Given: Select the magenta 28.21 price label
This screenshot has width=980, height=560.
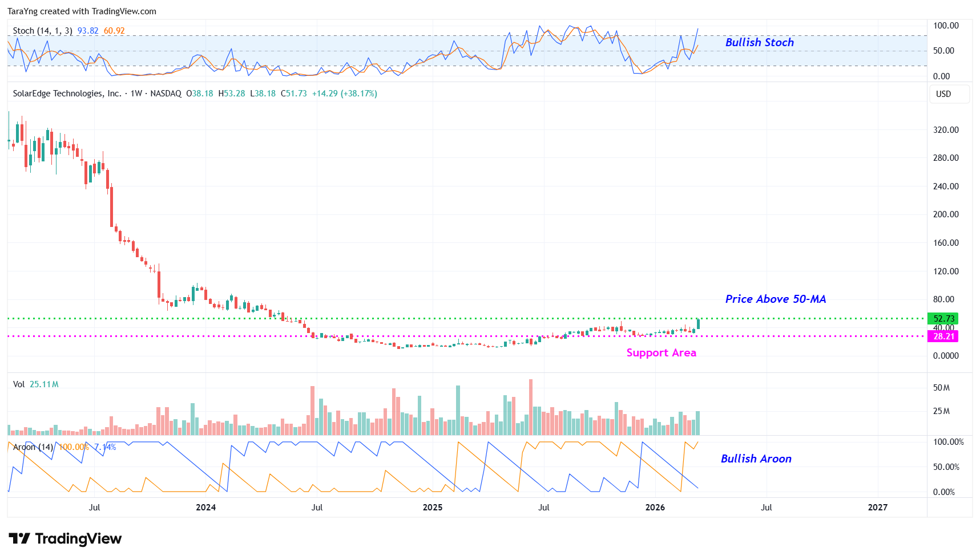Looking at the screenshot, I should click(943, 336).
